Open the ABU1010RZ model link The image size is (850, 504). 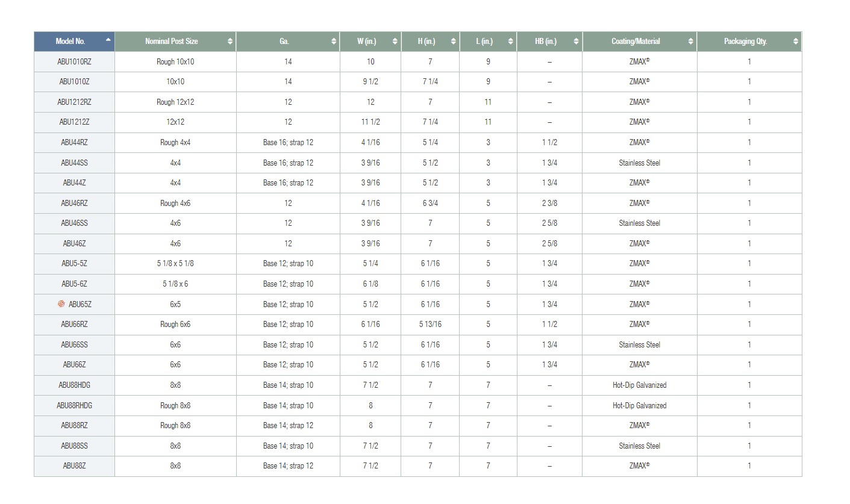pos(74,61)
